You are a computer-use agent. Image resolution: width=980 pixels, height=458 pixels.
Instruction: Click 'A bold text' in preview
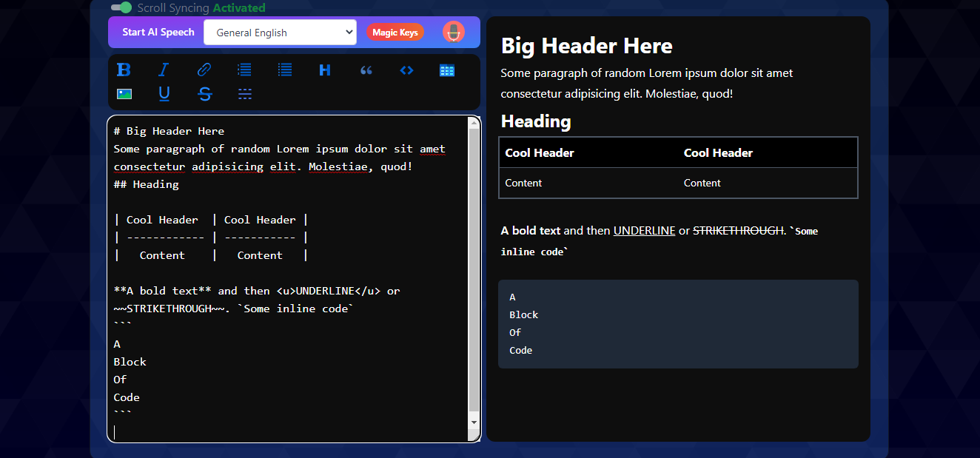coord(531,231)
